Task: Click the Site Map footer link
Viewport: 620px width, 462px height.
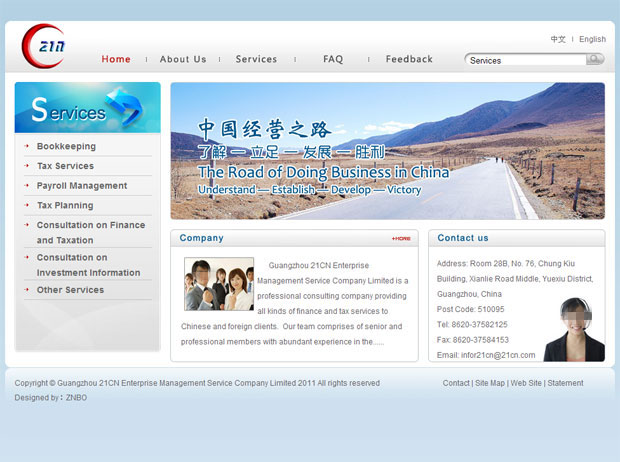Action: coord(490,383)
